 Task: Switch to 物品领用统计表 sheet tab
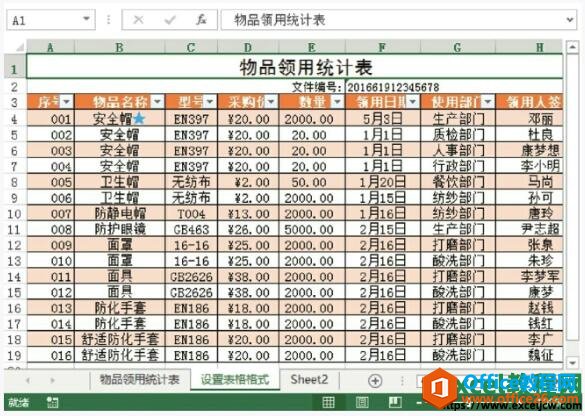tap(140, 380)
